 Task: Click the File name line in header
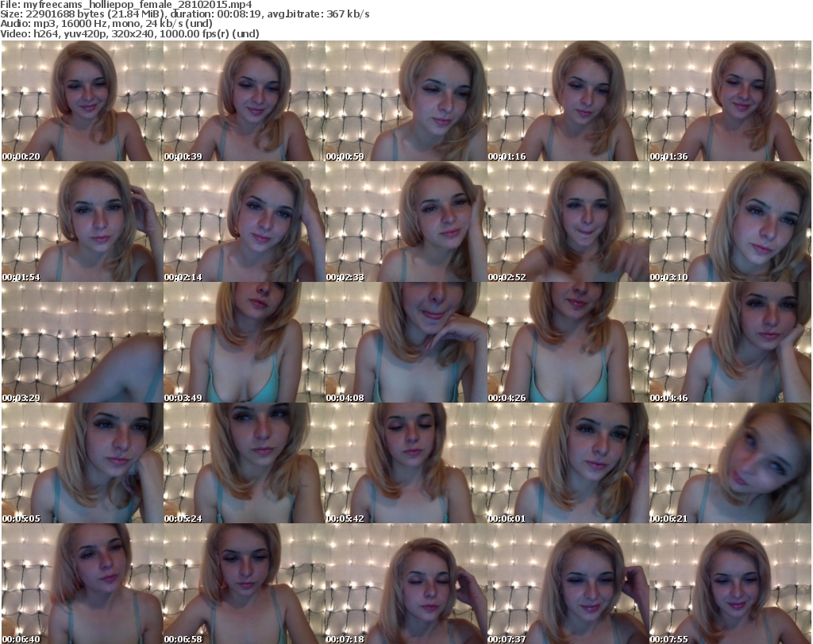coord(126,5)
